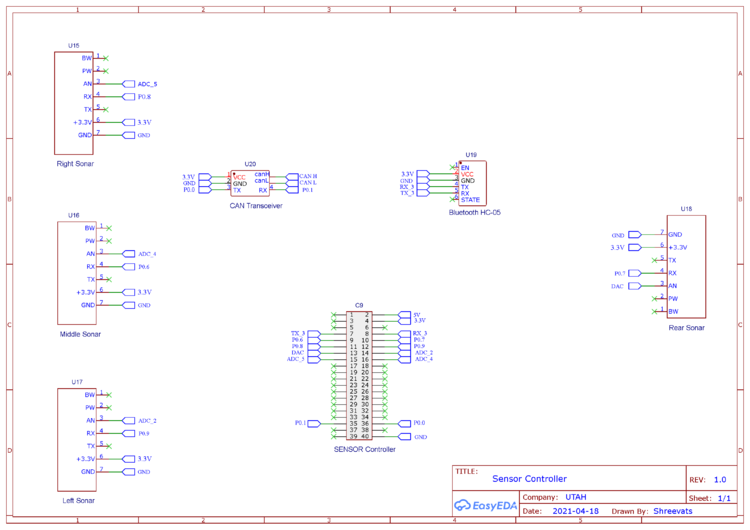750x530 pixels.
Task: Select the title "Sensor Controller" in title block
Action: tap(529, 479)
